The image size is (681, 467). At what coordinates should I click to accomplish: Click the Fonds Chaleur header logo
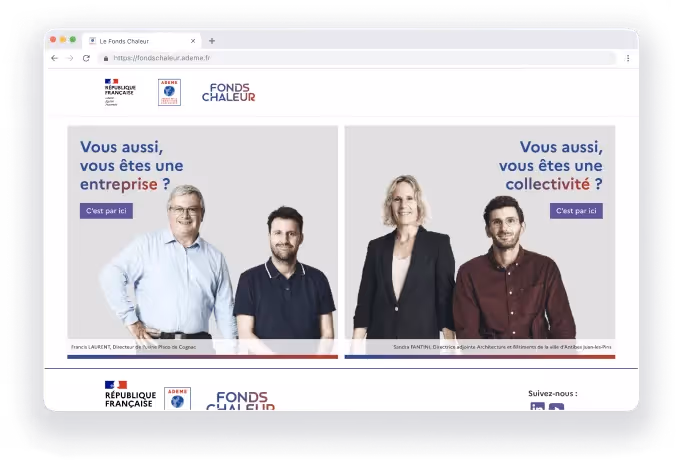[x=228, y=93]
